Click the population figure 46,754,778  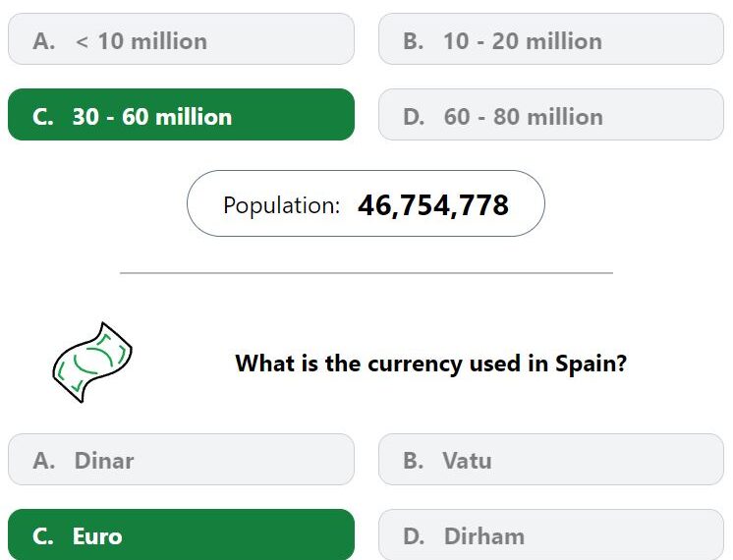click(x=433, y=205)
